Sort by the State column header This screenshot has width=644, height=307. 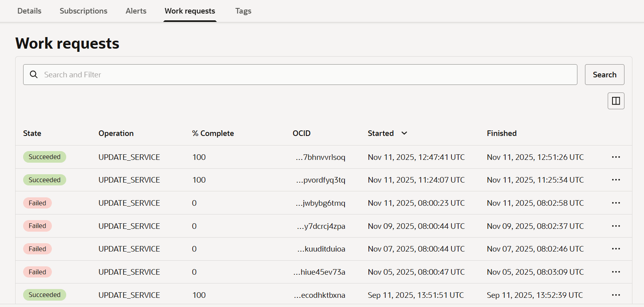pyautogui.click(x=32, y=133)
